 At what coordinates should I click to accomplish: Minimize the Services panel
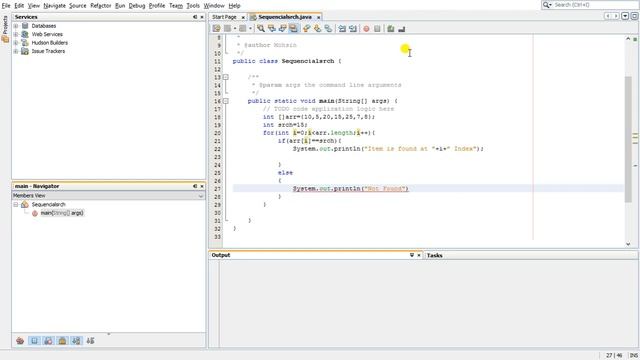(195, 17)
